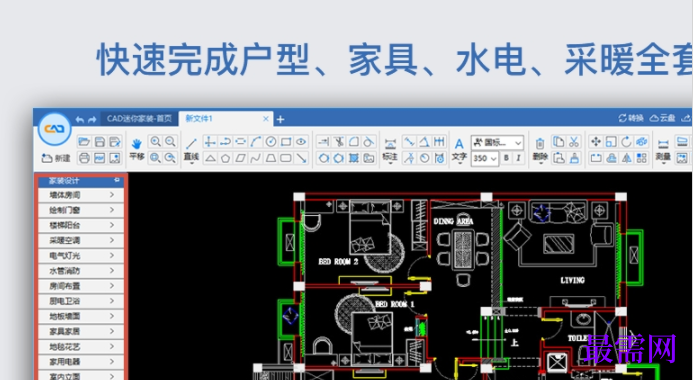Open the 标注 dimension tool
The width and height of the screenshot is (695, 380).
point(390,150)
